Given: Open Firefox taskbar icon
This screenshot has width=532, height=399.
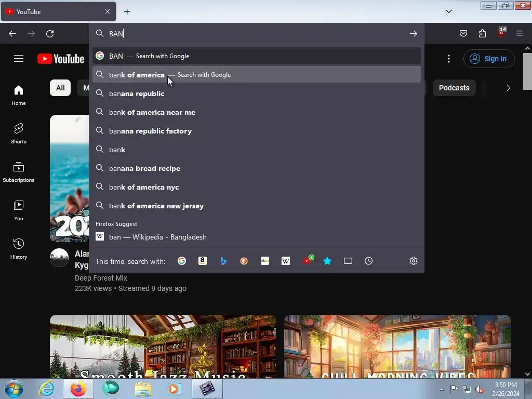Looking at the screenshot, I should (78, 389).
